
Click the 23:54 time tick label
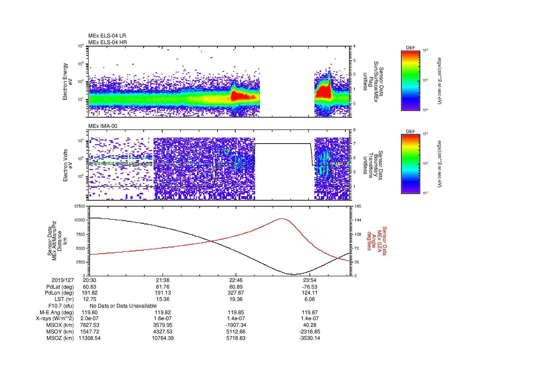(310, 280)
